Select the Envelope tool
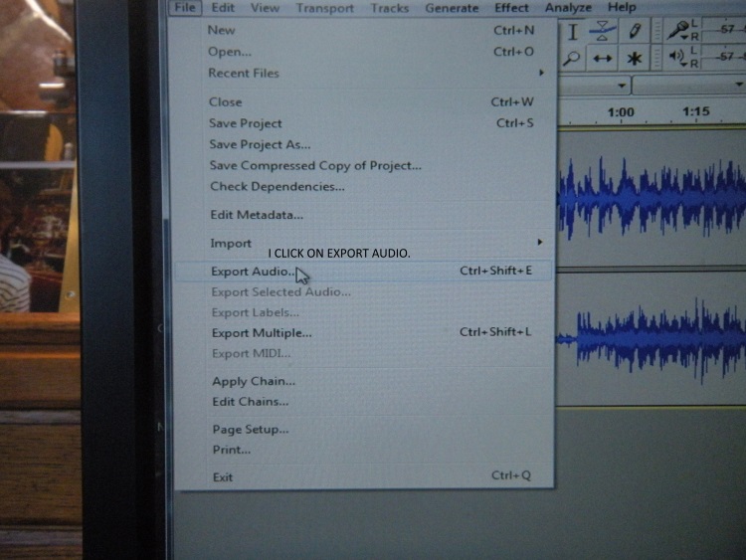 603,31
